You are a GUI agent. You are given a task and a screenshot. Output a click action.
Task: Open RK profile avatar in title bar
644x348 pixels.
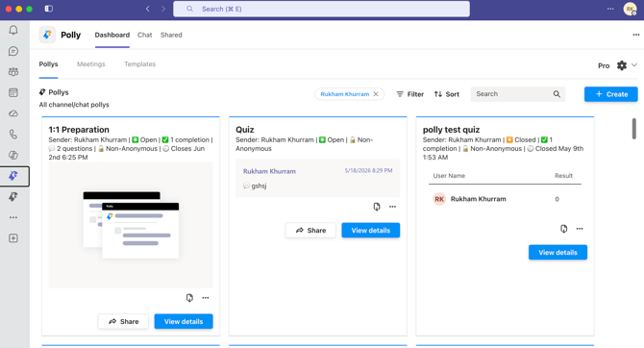click(x=630, y=9)
